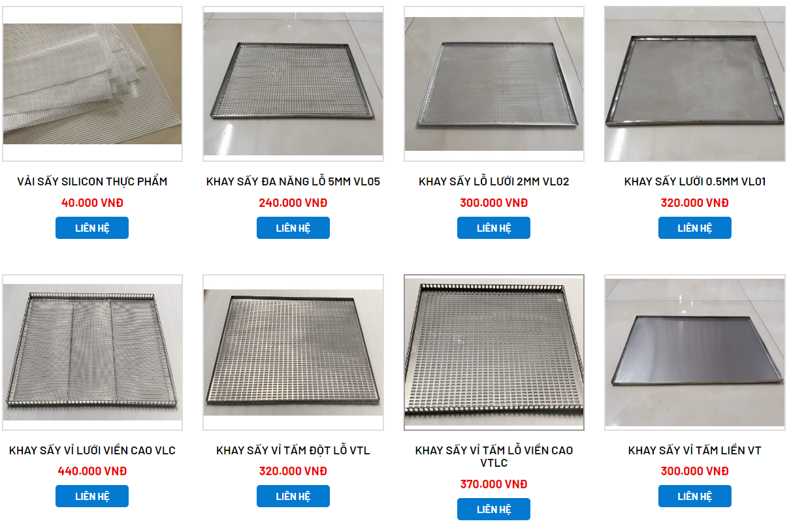
Task: Select the high-rim mesh tray VLC image
Action: click(x=92, y=352)
